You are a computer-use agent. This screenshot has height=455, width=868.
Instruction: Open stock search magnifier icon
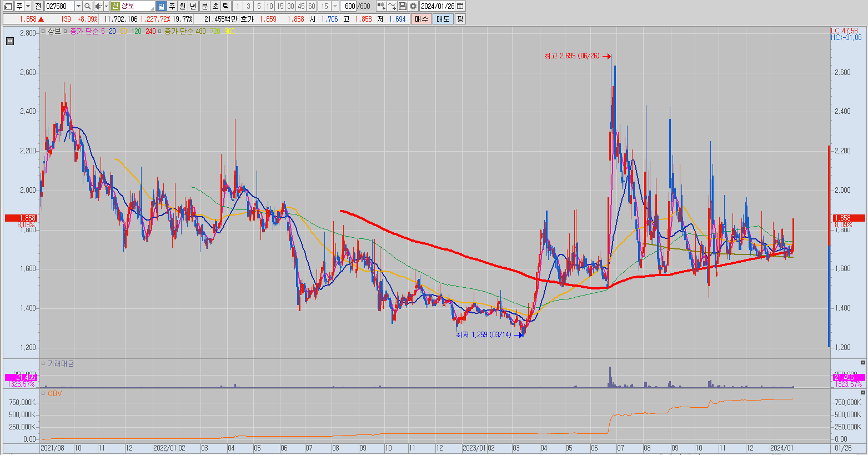coord(88,6)
